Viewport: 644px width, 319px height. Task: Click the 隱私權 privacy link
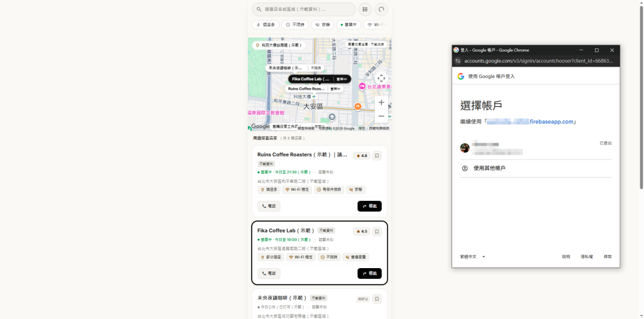(x=587, y=257)
